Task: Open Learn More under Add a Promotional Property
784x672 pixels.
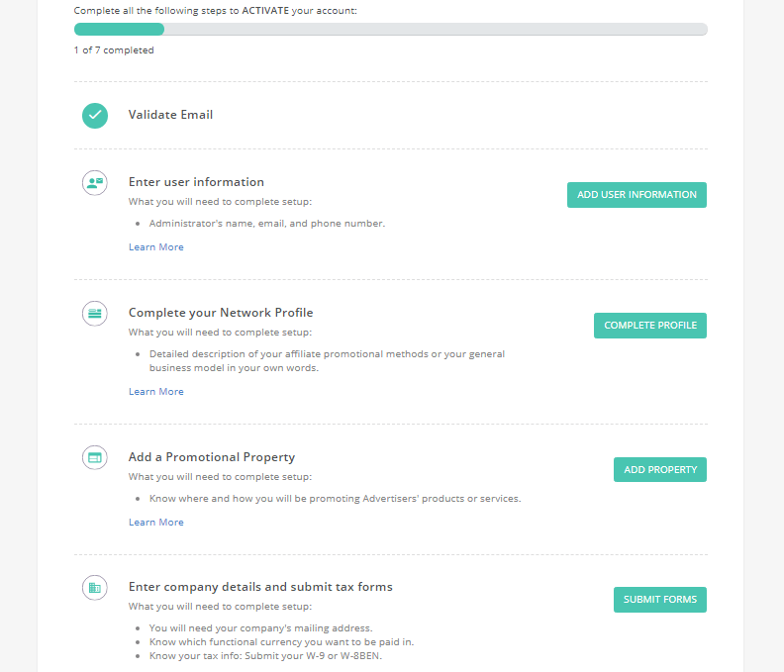Action: click(x=156, y=522)
